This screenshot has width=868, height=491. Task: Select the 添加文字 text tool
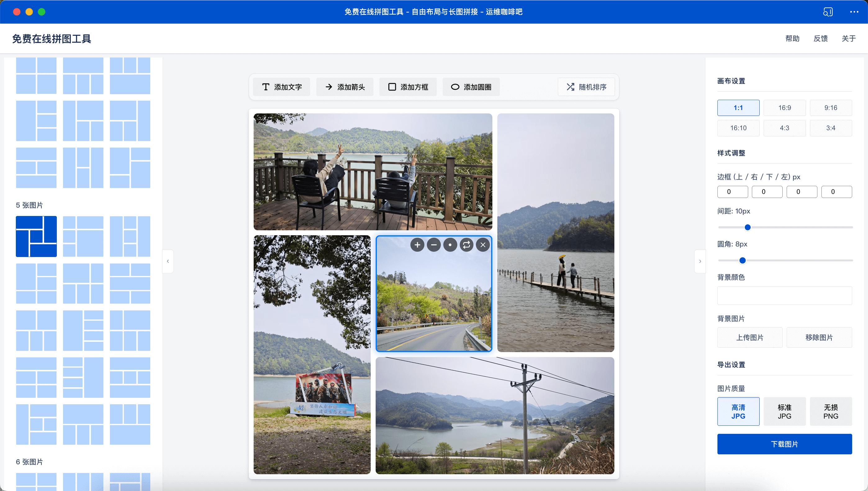point(282,87)
